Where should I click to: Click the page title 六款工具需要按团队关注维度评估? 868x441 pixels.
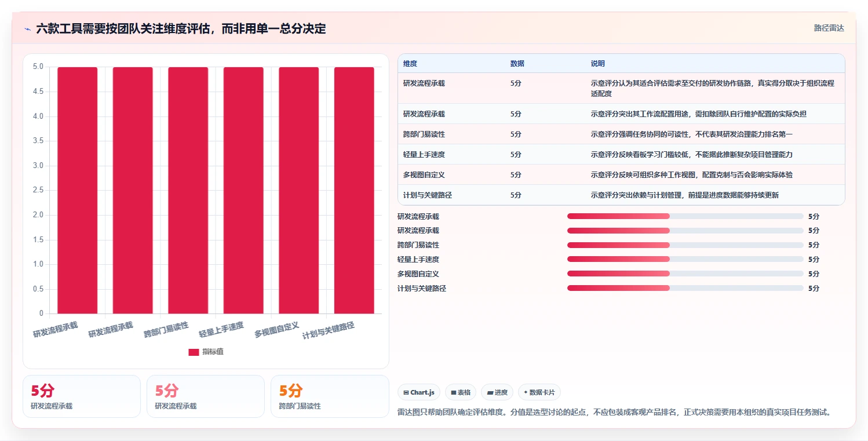click(181, 28)
